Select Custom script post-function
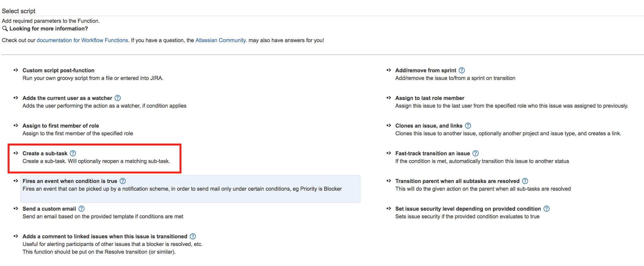This screenshot has width=644, height=266. pos(58,70)
